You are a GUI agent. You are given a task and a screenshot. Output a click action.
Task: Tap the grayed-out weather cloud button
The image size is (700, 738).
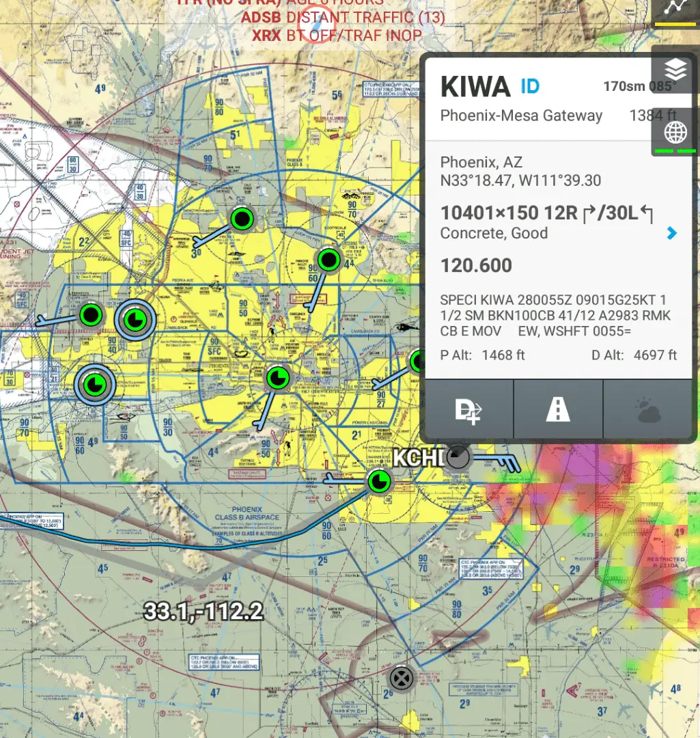click(x=647, y=410)
